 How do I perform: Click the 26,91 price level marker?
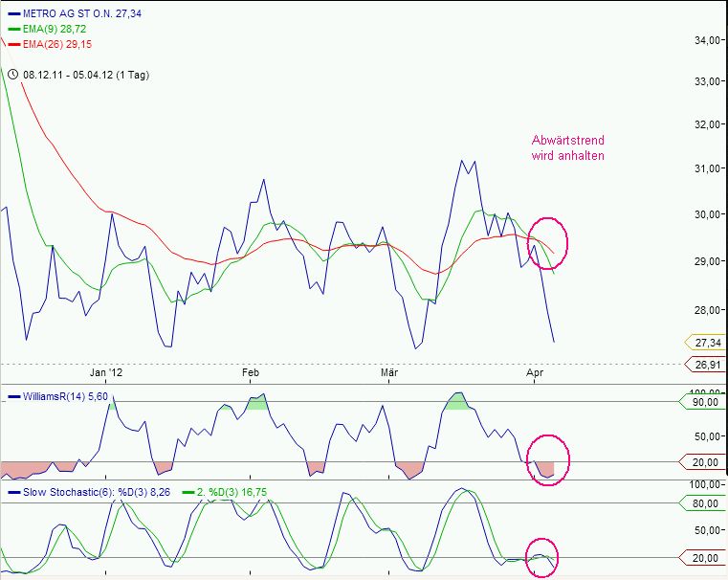[x=705, y=365]
